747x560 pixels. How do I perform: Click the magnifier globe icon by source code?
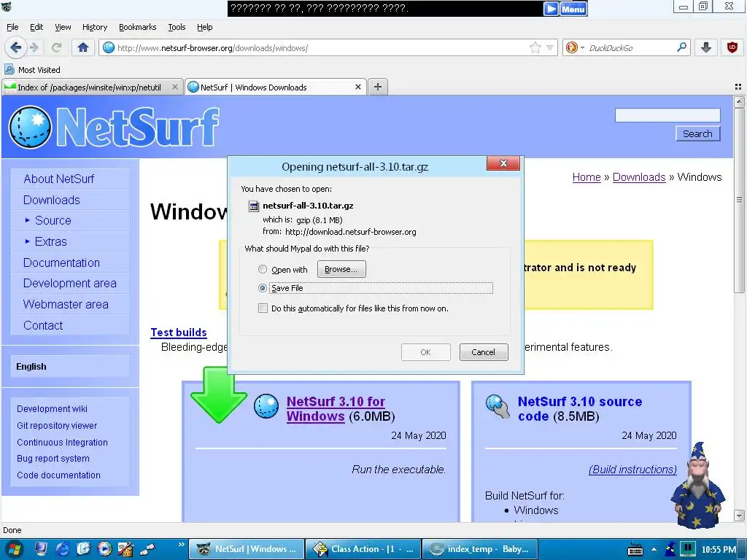(x=498, y=406)
